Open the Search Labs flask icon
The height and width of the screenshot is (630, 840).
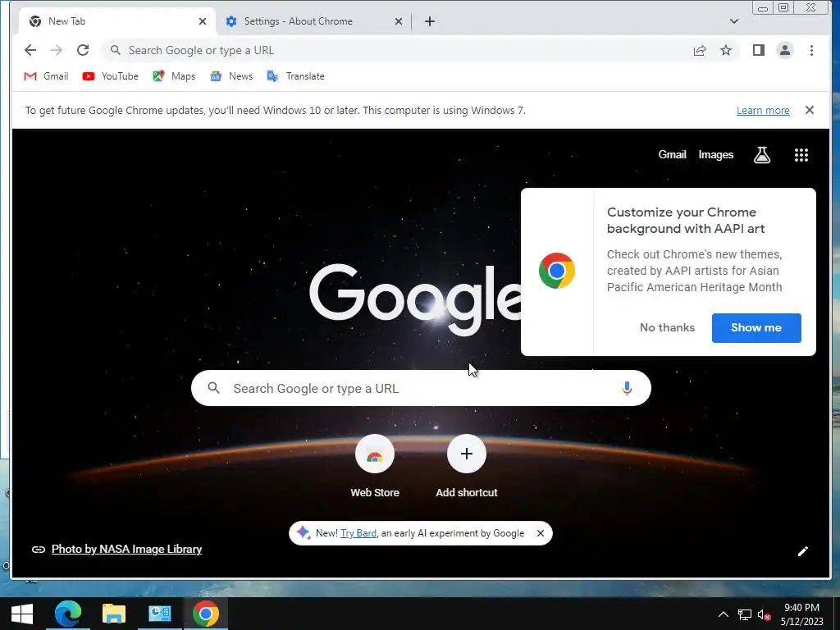762,155
